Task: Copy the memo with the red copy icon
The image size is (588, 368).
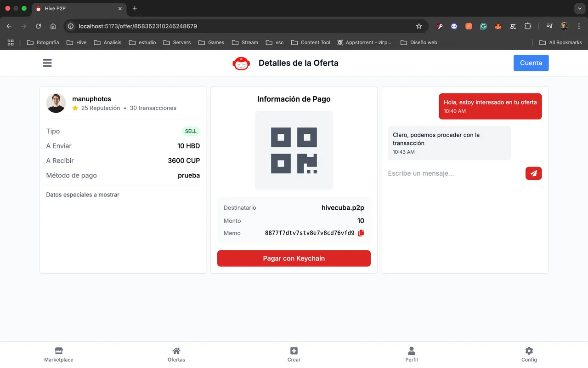Action: 361,233
